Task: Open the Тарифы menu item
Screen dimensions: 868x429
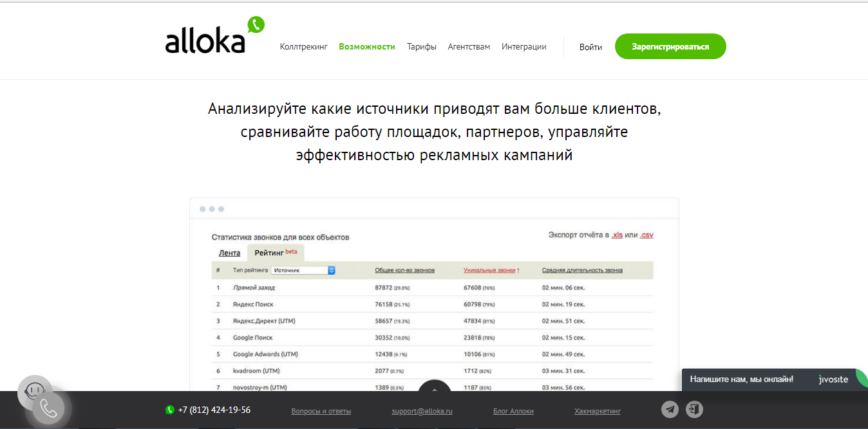Action: pyautogui.click(x=422, y=46)
